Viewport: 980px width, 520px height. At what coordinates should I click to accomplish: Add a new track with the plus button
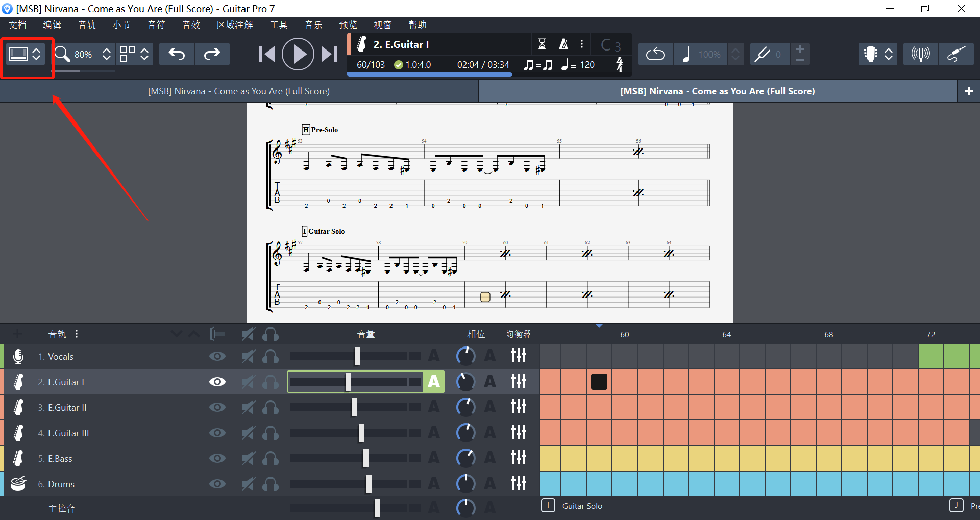coord(17,333)
